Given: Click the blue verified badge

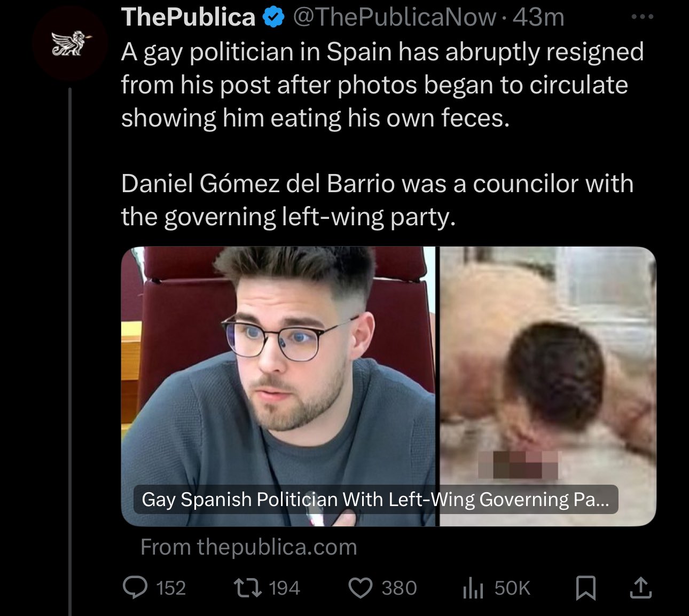Looking at the screenshot, I should click(273, 18).
